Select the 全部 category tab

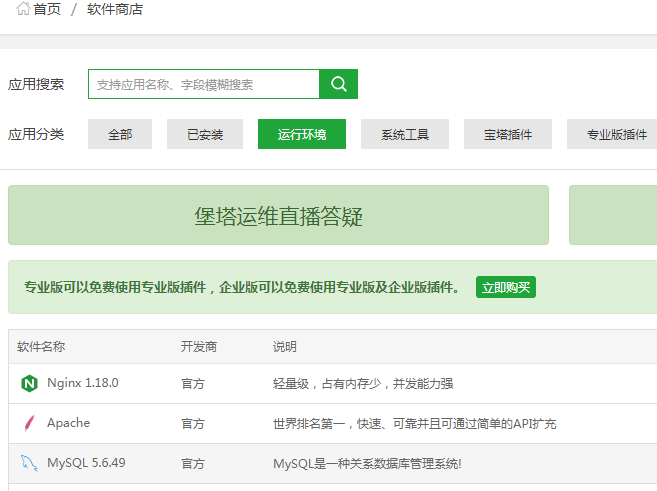coord(120,134)
